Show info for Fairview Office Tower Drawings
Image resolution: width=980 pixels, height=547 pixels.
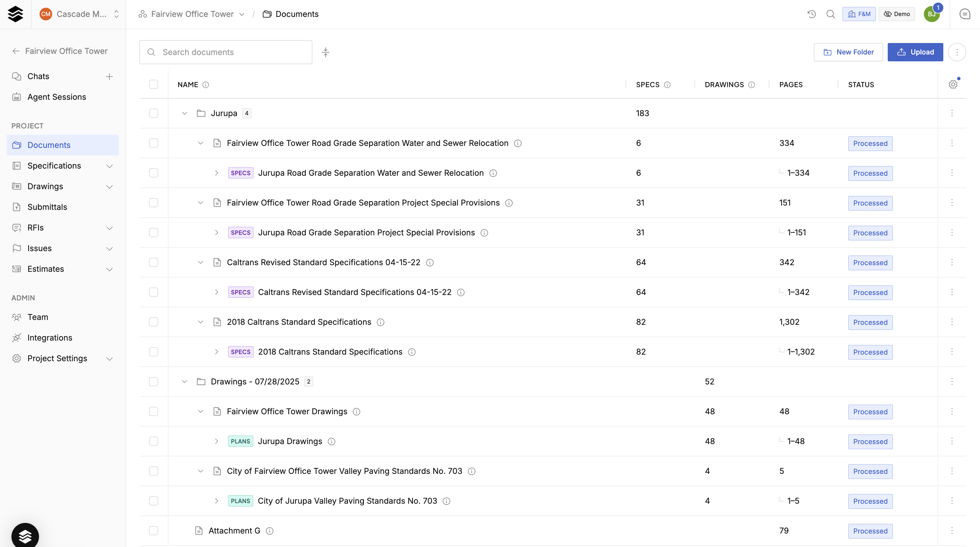pyautogui.click(x=356, y=412)
